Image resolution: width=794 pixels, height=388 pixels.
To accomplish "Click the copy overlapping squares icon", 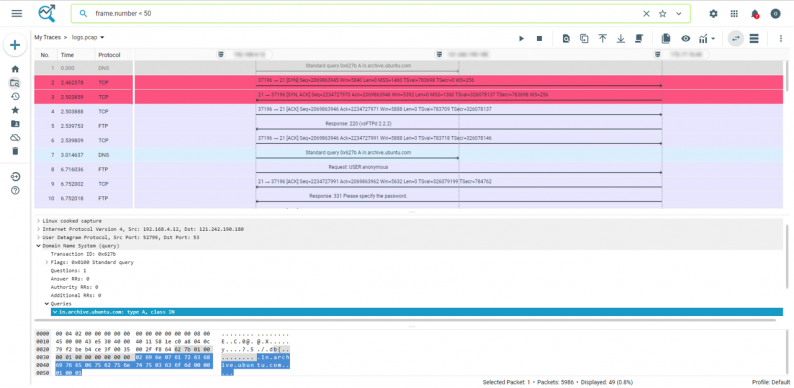I will [584, 38].
